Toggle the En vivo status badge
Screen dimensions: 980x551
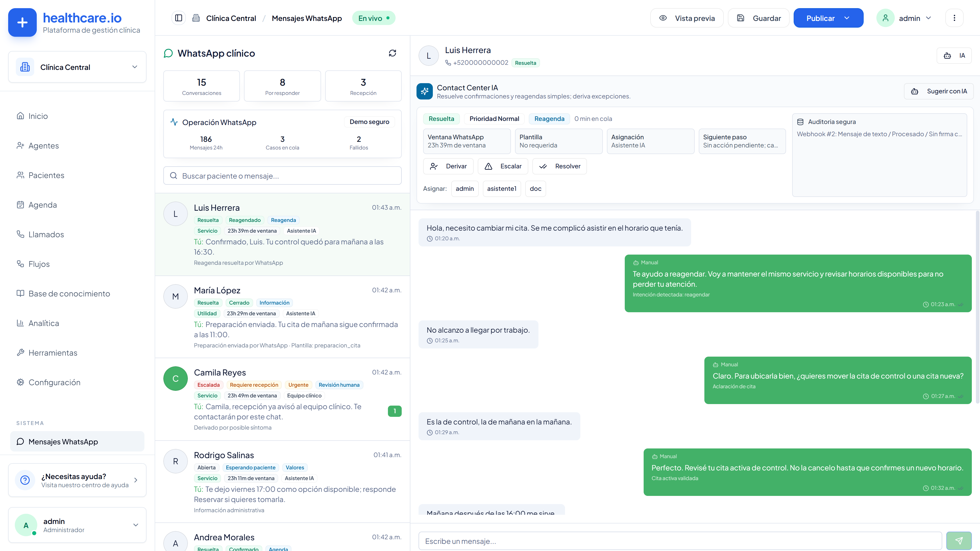(374, 18)
